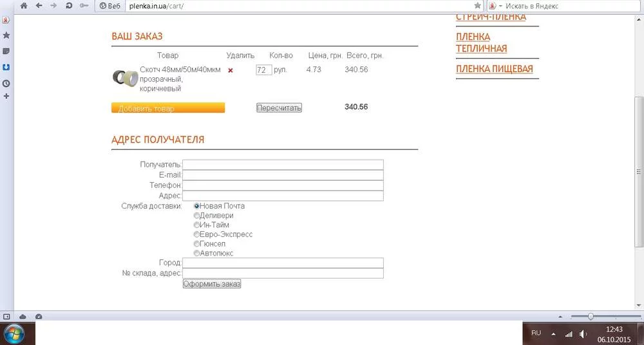This screenshot has width=644, height=345.
Task: Open Opera Link cloud sync icon
Action: pos(23,317)
